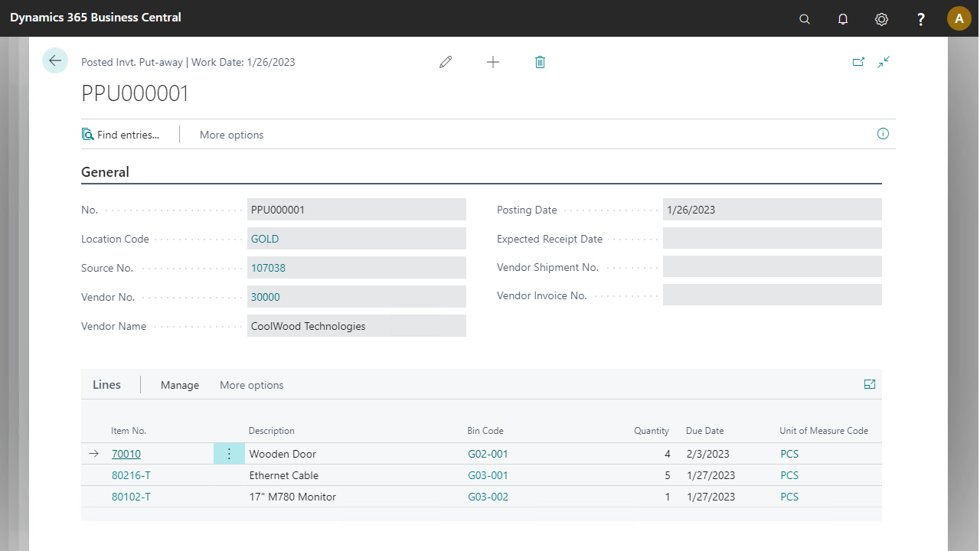This screenshot has width=980, height=551.
Task: Sort by Item No. column header
Action: 129,431
